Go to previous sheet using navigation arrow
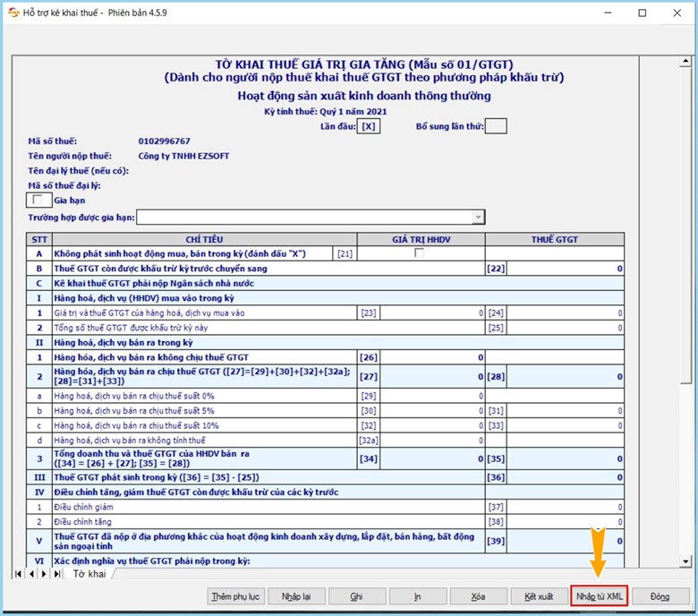The width and height of the screenshot is (698, 616). [x=30, y=573]
